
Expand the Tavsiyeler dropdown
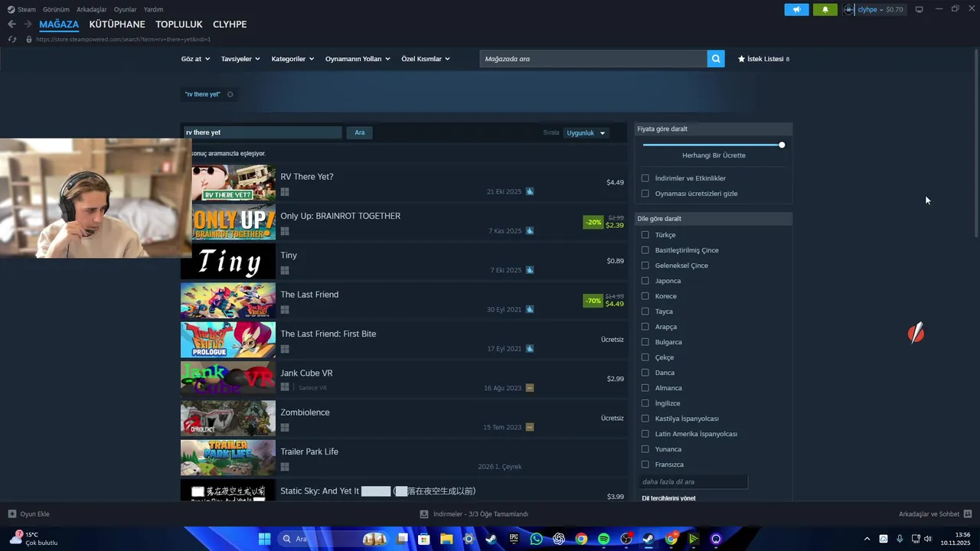tap(240, 59)
